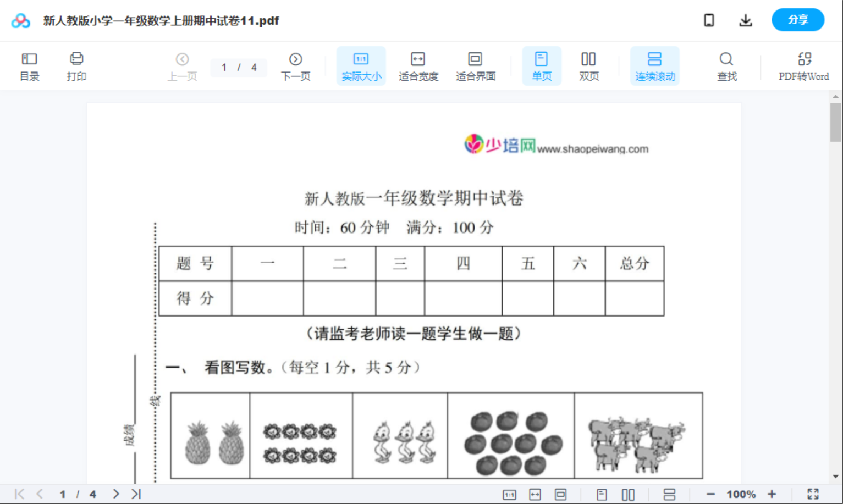Click the 适合宽度 (fit width) icon
Screen dimensions: 843x504
[418, 65]
